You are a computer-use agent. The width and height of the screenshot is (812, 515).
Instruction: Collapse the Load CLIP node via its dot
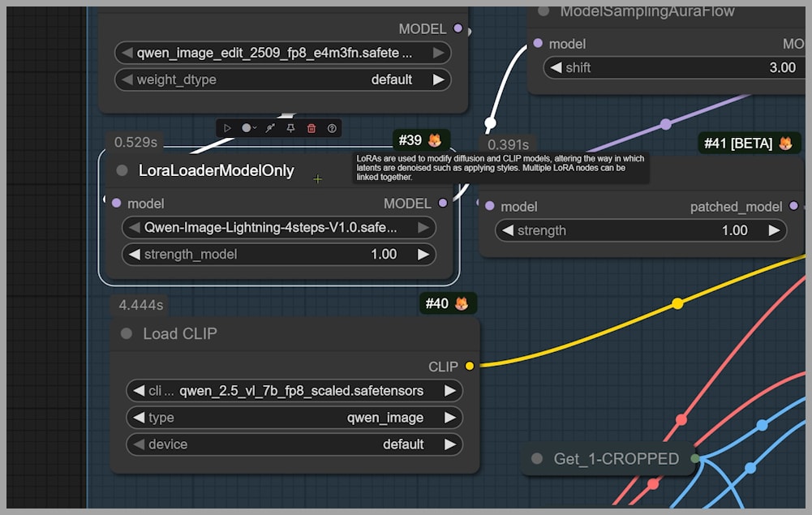127,333
